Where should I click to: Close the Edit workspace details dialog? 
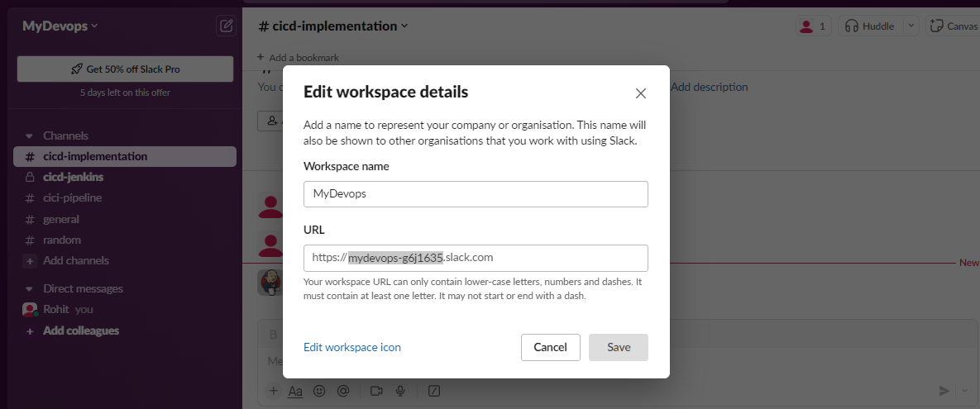(640, 93)
